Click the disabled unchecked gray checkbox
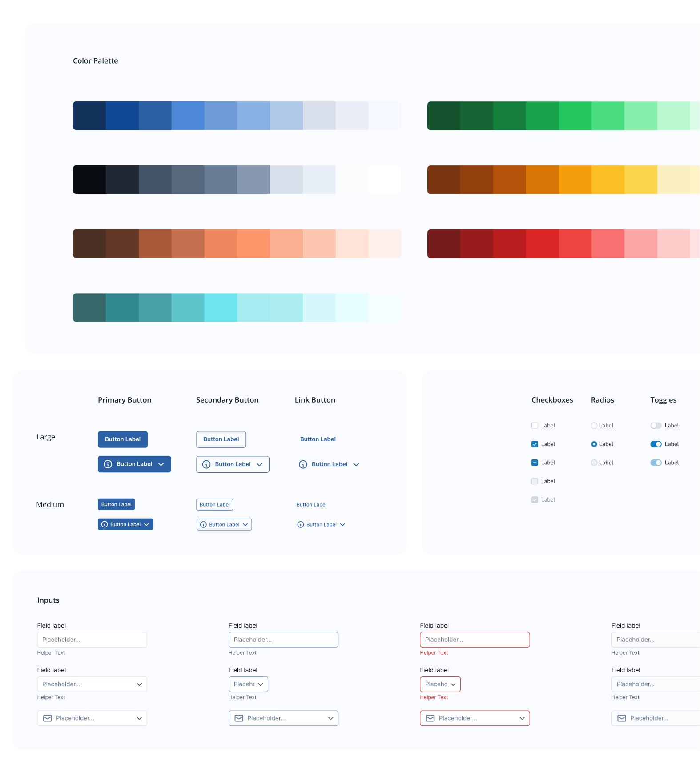 (535, 481)
